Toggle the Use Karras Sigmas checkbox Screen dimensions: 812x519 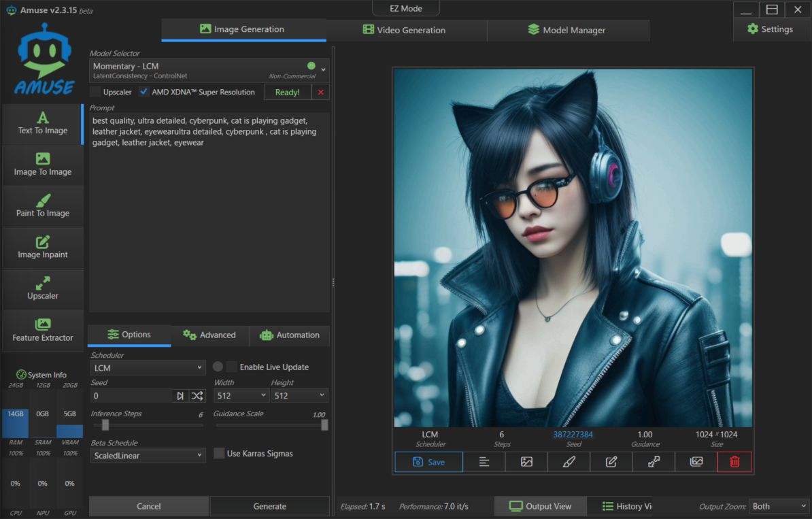(219, 454)
